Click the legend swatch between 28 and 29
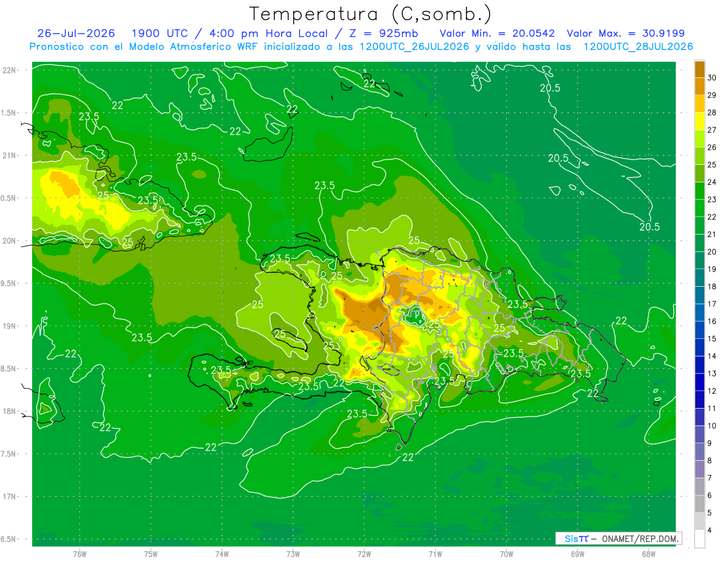This screenshot has height=562, width=728. point(699,104)
